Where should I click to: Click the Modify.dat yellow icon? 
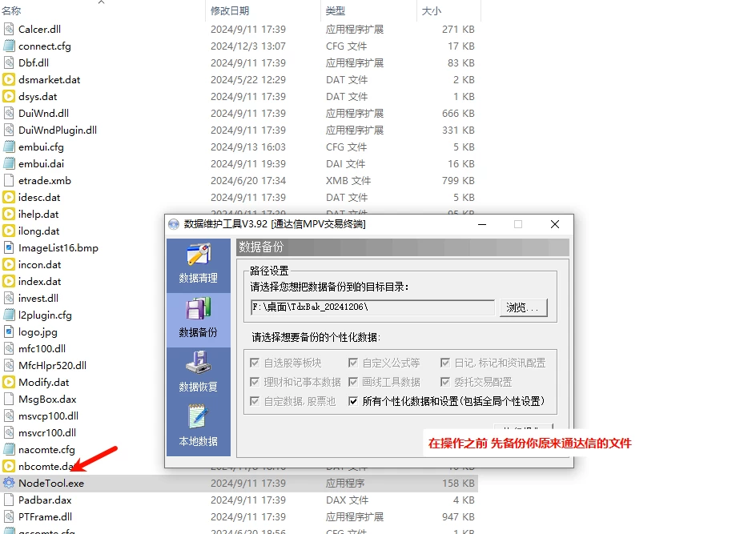pyautogui.click(x=9, y=382)
